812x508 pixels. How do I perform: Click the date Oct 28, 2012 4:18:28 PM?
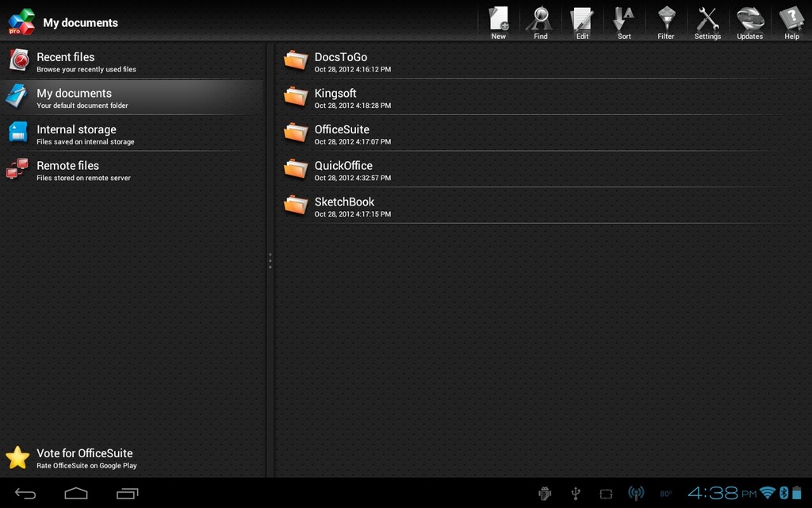click(x=353, y=106)
